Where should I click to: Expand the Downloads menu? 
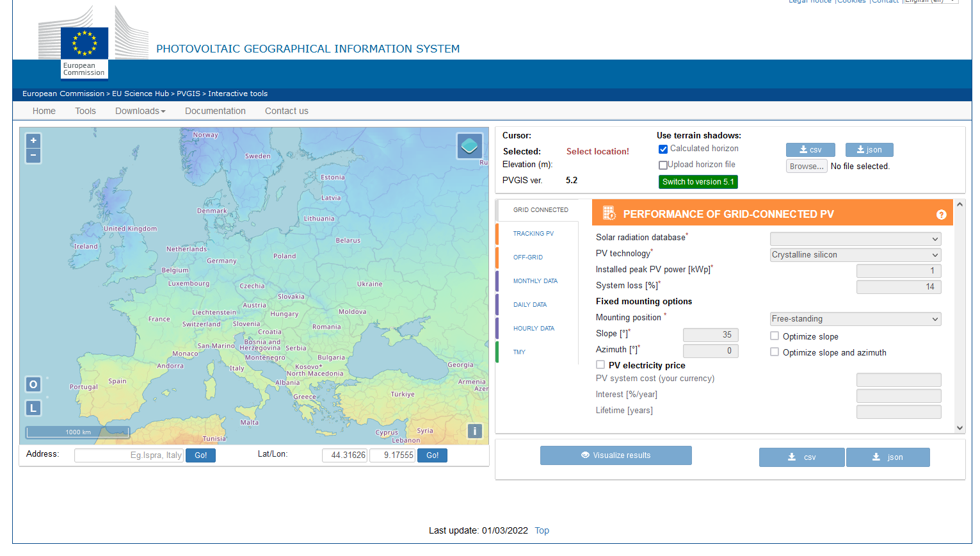140,111
